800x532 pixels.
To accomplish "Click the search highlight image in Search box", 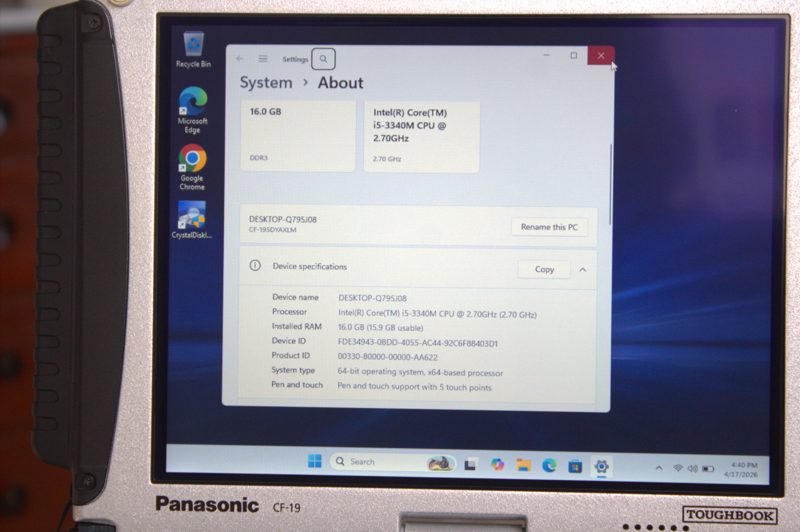I will (440, 464).
